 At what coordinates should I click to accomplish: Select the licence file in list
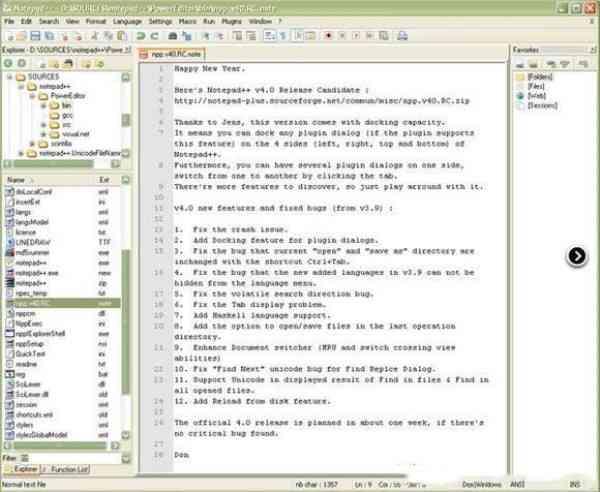(26, 232)
